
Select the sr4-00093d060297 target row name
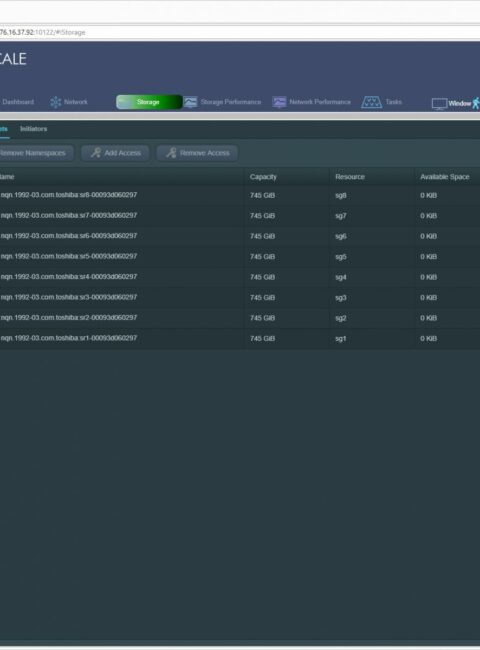click(x=69, y=276)
